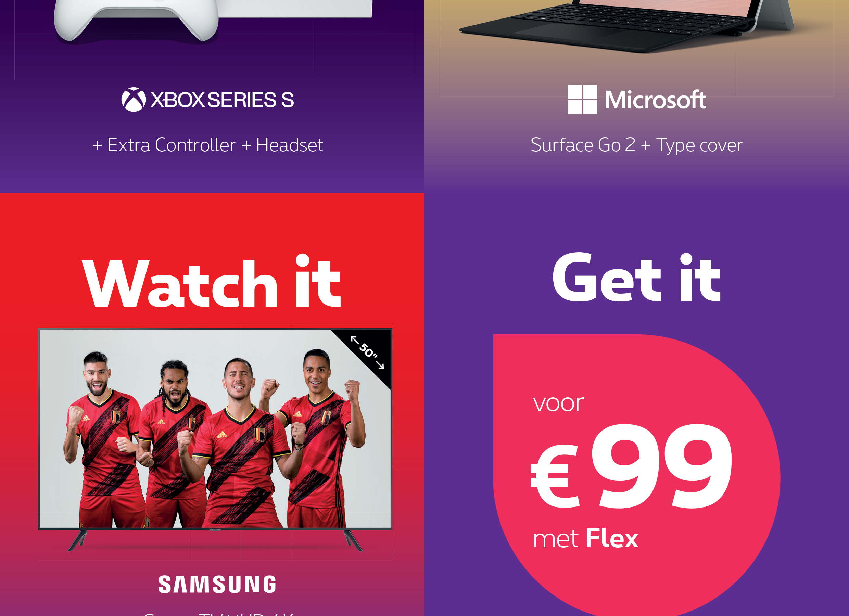The height and width of the screenshot is (616, 849).
Task: Click the Get it headline
Action: [x=636, y=277]
